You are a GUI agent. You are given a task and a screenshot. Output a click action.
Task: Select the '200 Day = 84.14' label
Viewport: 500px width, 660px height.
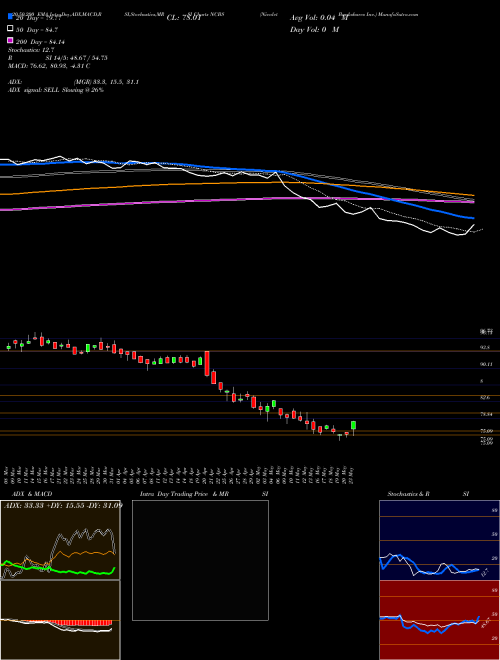click(40, 42)
